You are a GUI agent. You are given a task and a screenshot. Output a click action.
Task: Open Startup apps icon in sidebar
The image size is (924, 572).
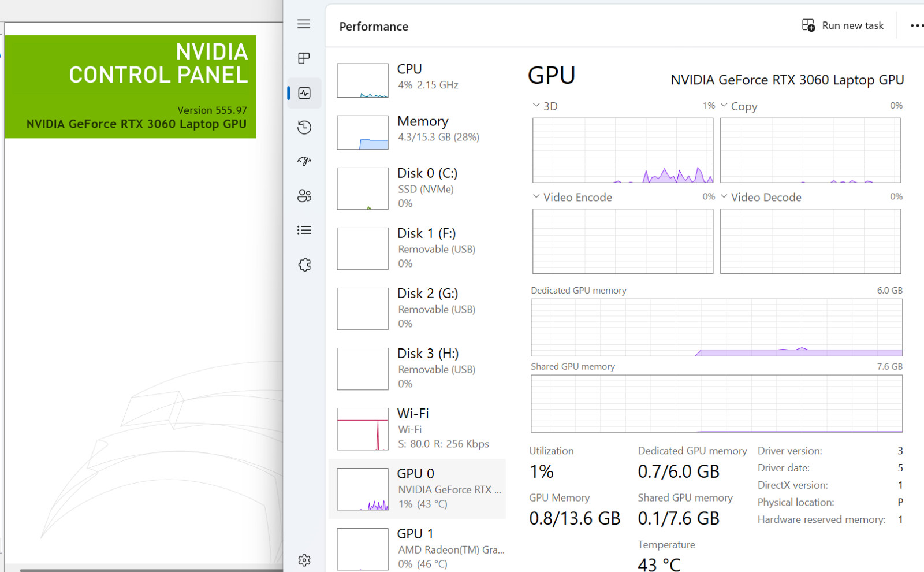304,161
